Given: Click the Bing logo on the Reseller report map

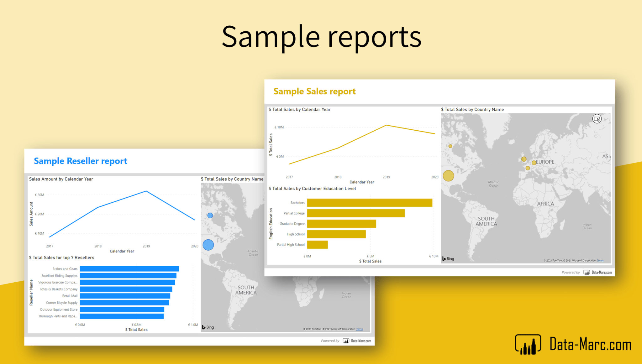Looking at the screenshot, I should coord(208,327).
